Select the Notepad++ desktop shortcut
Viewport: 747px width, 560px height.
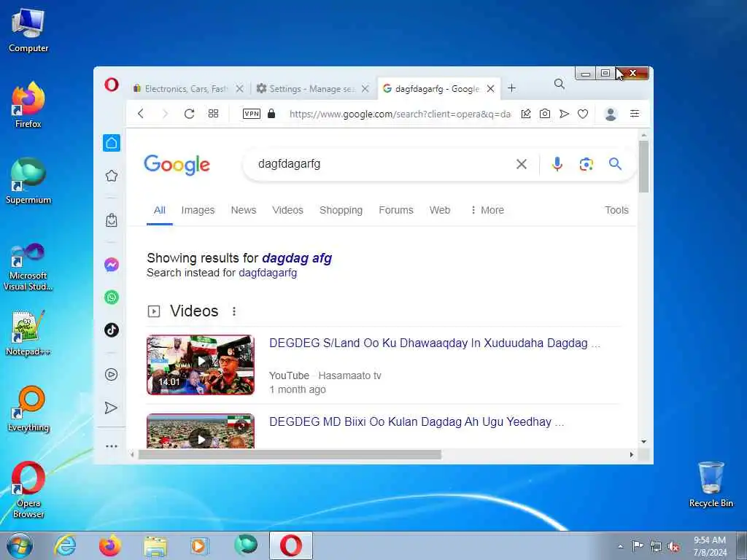point(28,332)
